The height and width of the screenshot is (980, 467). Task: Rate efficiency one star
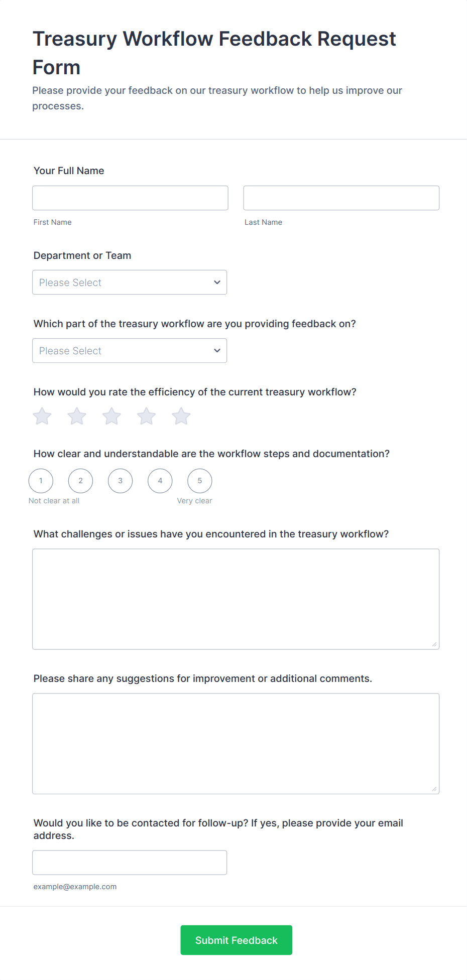(42, 416)
